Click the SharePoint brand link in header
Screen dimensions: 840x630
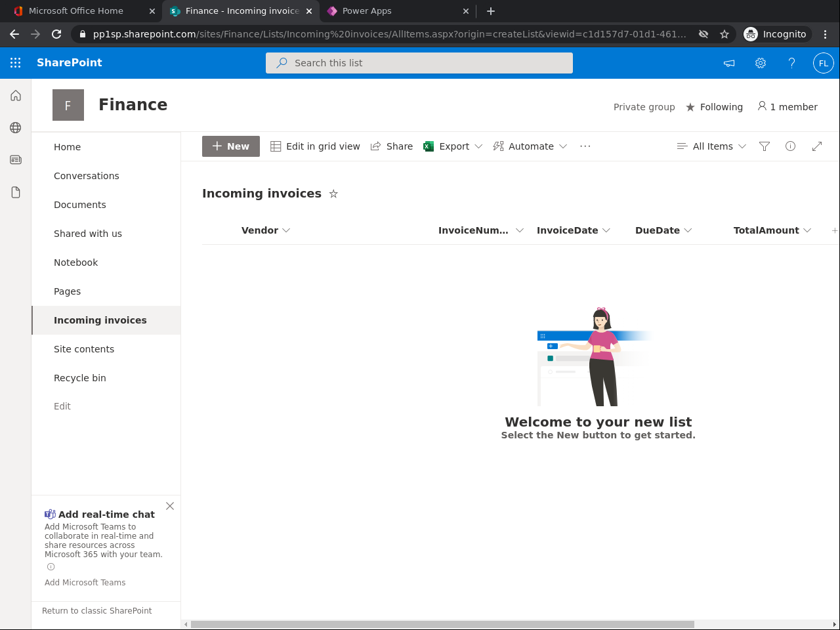[70, 63]
